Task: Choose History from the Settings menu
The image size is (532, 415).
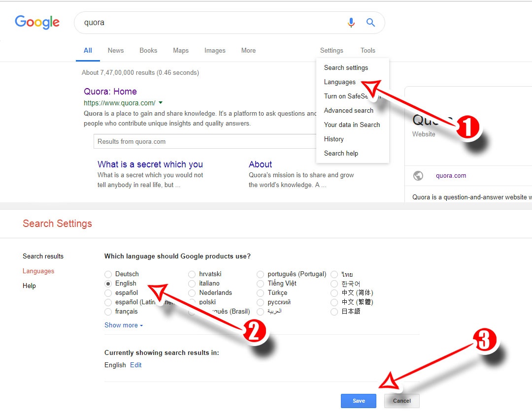Action: click(x=333, y=139)
